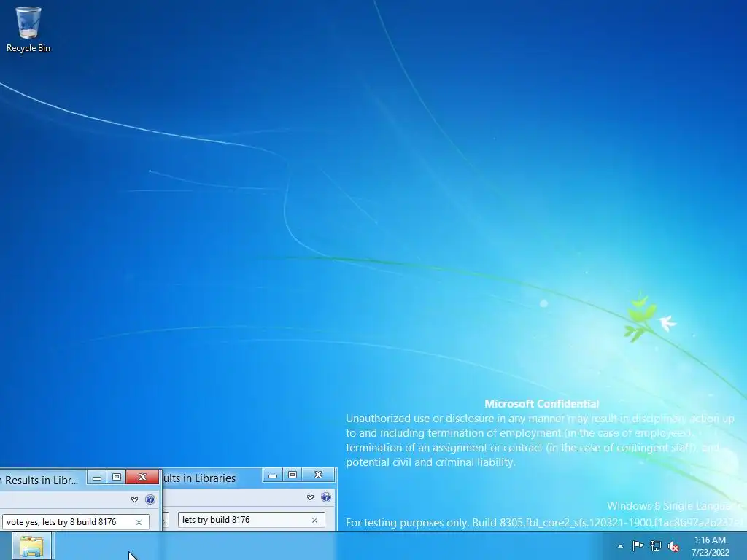Viewport: 747px width, 560px height.
Task: Minimize the back 'Results in Libraries' window
Action: pos(273,475)
